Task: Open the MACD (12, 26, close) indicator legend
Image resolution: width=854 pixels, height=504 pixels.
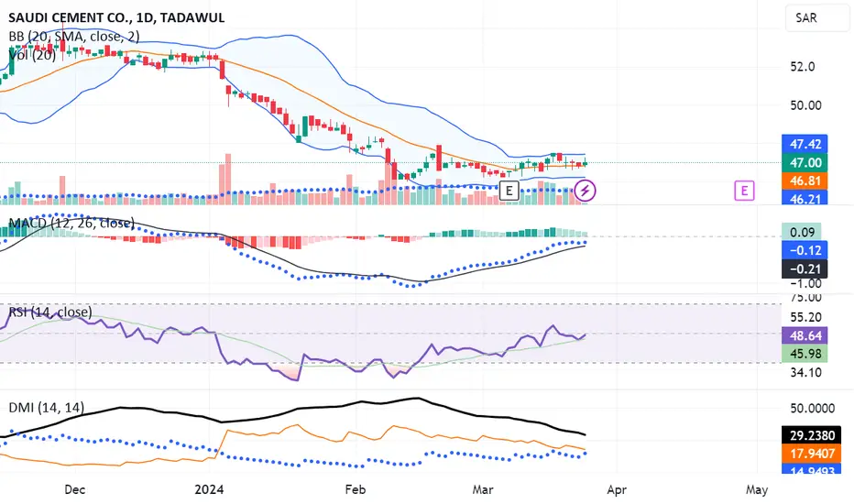Action: tap(71, 223)
